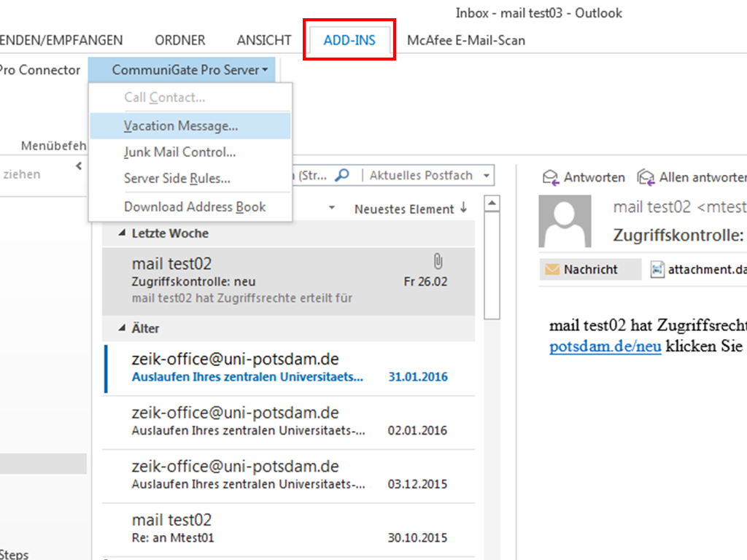Collapse the folder pane with the arrow
Screen dimensions: 747x560
tap(79, 167)
